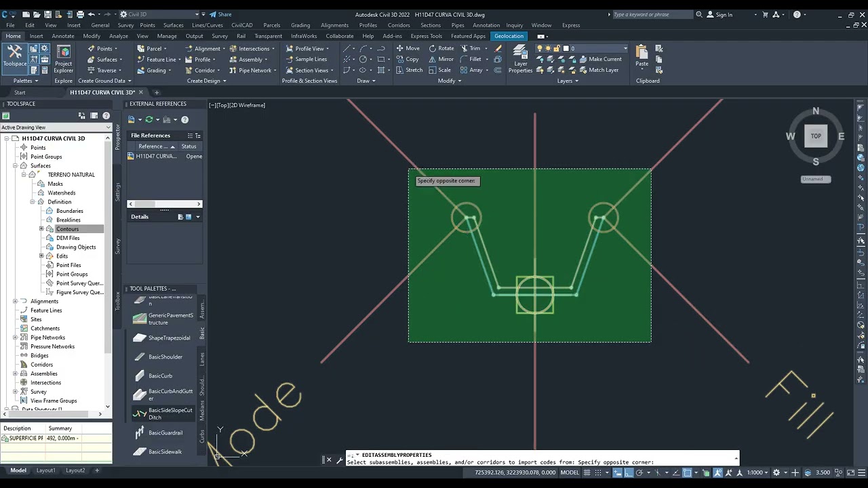868x488 pixels.
Task: Open annotation scale 1:1000 dropdown
Action: 757,472
